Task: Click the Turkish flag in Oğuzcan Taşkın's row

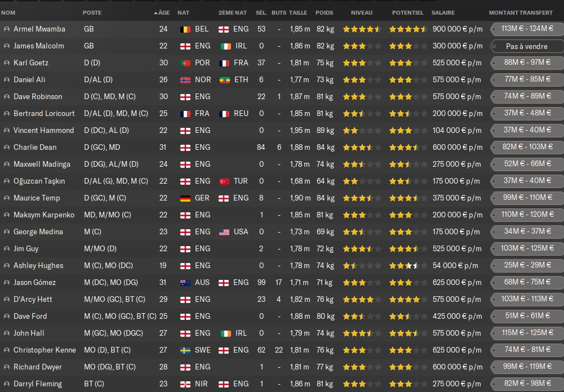Action: pos(224,181)
